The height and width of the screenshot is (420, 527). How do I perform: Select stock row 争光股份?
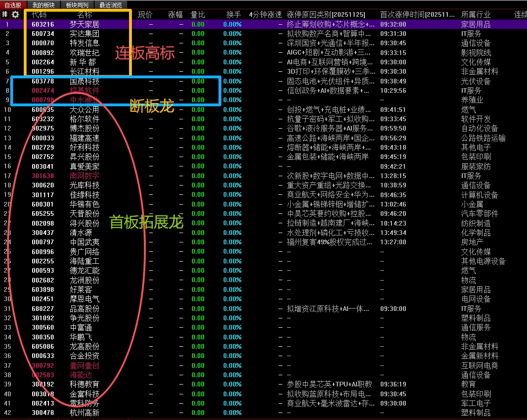264,318
